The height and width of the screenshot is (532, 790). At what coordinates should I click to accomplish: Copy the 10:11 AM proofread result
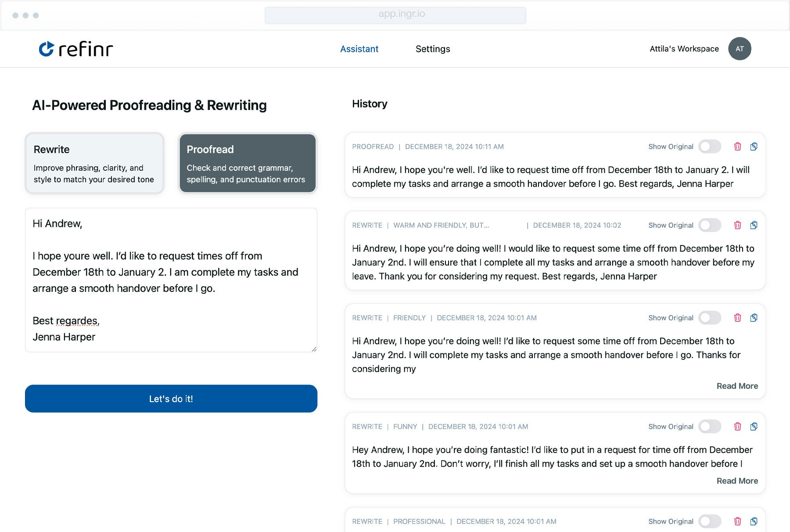pos(754,147)
